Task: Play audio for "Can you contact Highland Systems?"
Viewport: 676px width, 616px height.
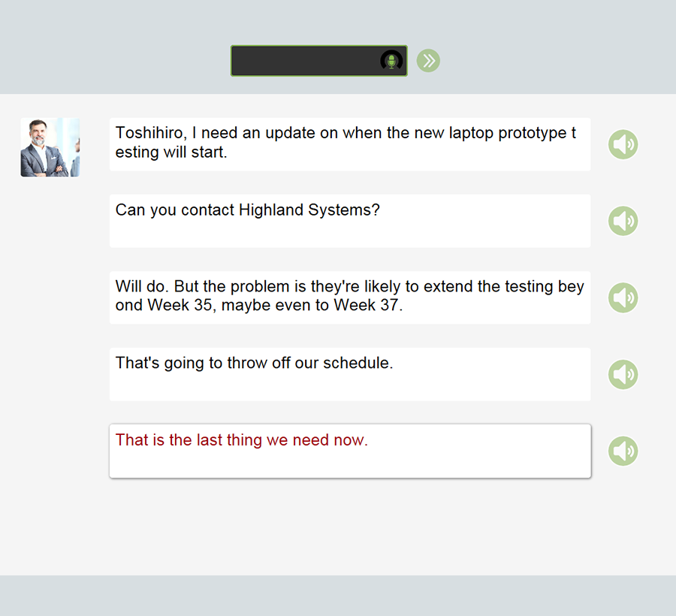Action: pyautogui.click(x=623, y=221)
